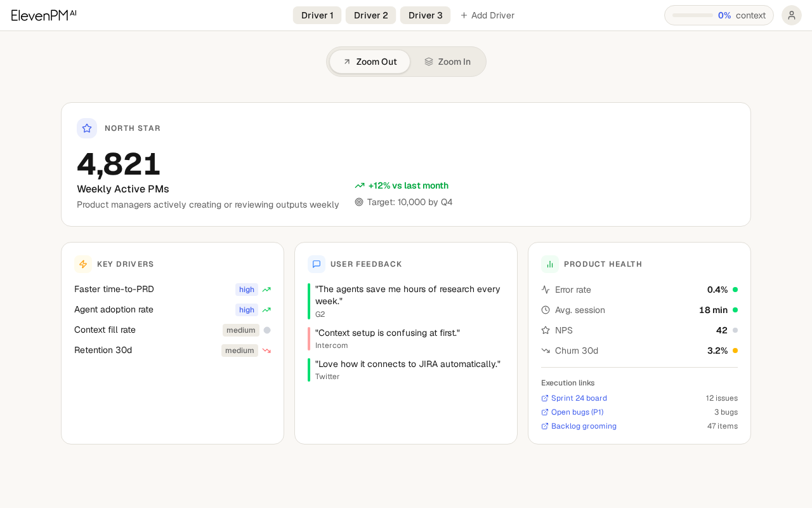Switch to Zoom In view
The height and width of the screenshot is (508, 812).
tap(447, 62)
